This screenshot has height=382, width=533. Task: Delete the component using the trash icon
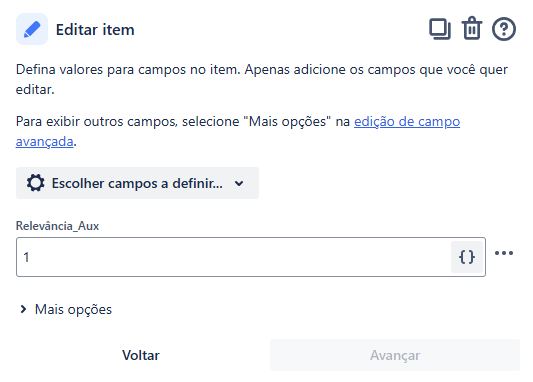pos(472,29)
